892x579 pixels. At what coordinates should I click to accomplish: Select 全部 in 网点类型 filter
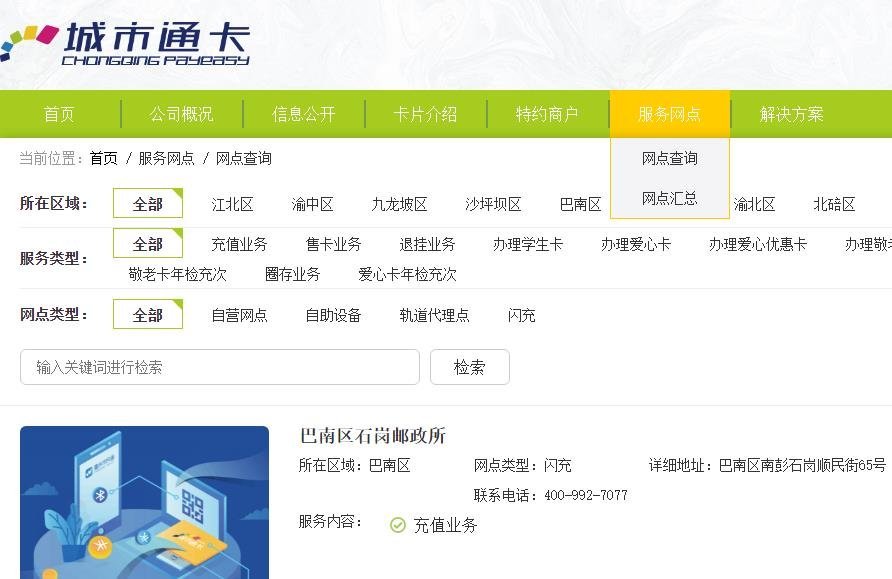147,315
